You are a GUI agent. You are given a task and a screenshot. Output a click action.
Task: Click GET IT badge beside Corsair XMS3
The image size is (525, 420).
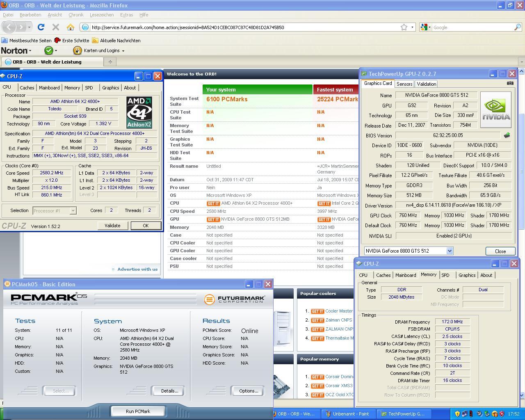pos(317,386)
